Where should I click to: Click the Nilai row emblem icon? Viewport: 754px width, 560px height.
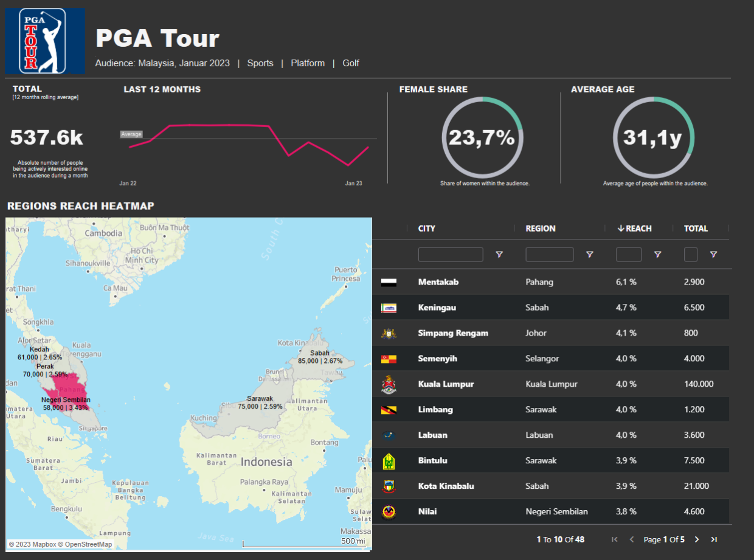[x=389, y=512]
